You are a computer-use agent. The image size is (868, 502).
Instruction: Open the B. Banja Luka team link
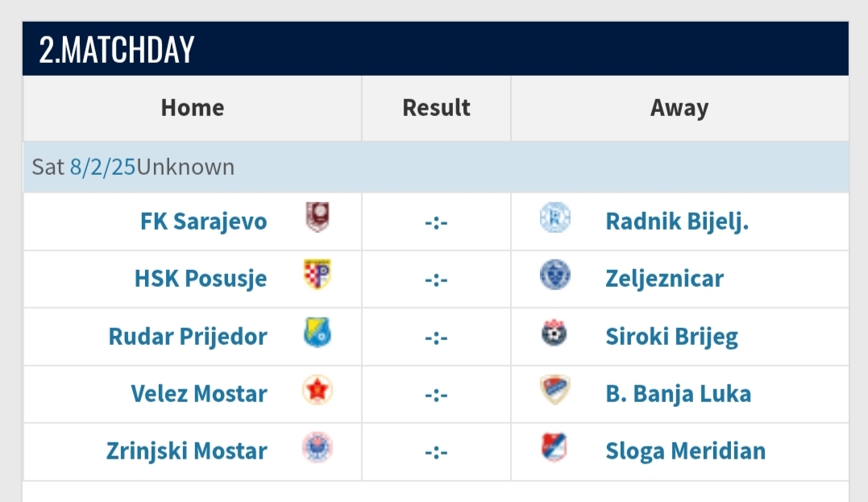point(678,394)
